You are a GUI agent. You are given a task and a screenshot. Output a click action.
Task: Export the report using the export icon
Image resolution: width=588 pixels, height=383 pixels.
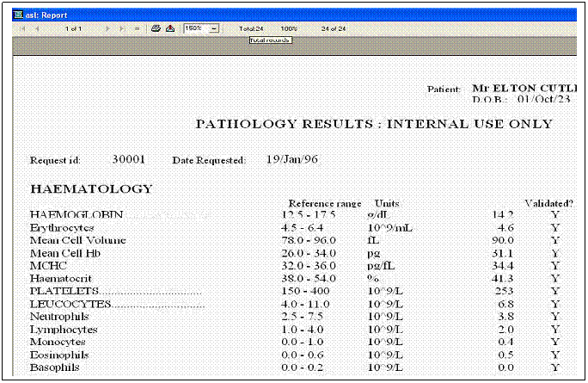pyautogui.click(x=170, y=28)
